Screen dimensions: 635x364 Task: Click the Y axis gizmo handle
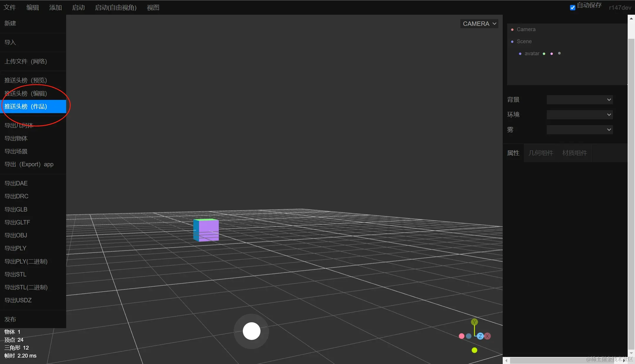tap(474, 322)
